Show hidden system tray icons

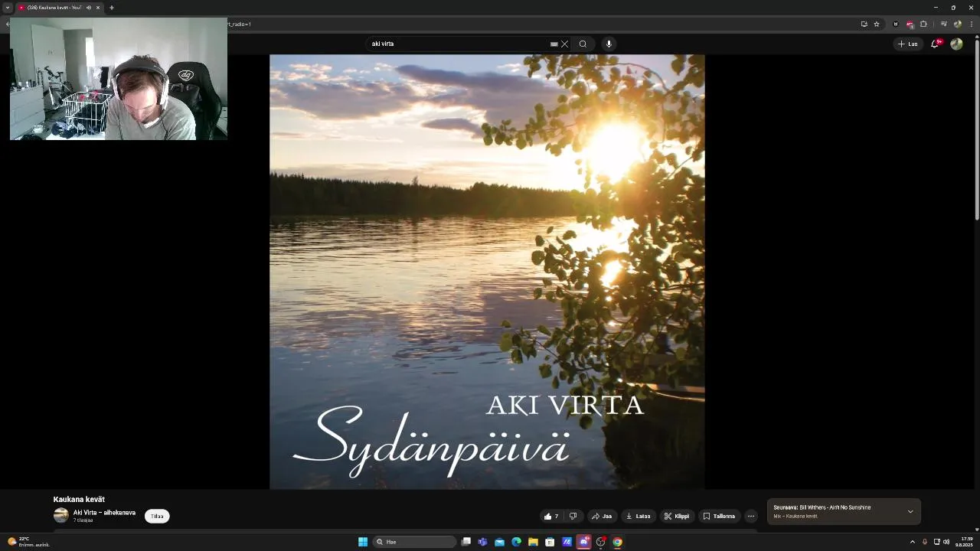pyautogui.click(x=912, y=542)
